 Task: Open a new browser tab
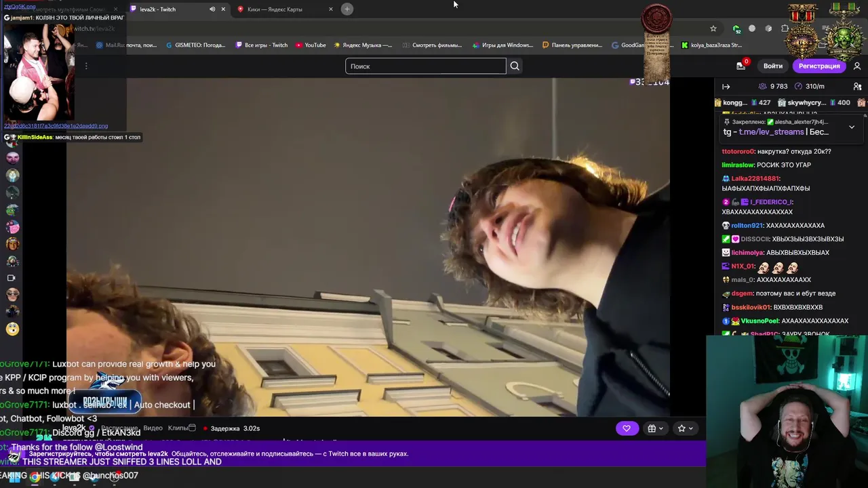point(347,9)
